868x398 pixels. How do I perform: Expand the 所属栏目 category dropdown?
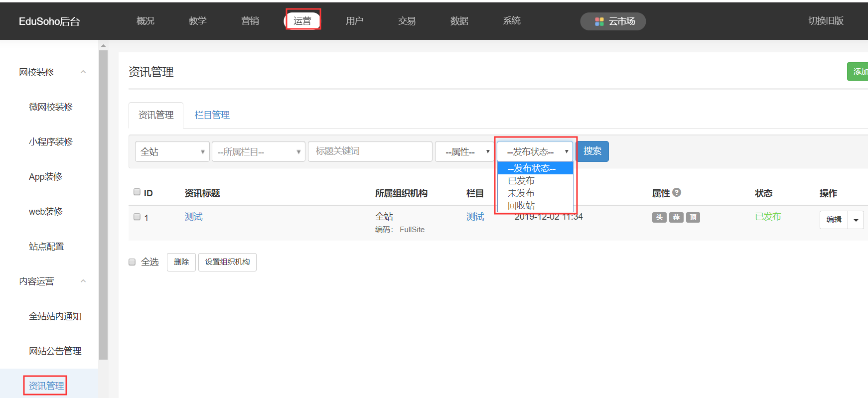pos(258,151)
